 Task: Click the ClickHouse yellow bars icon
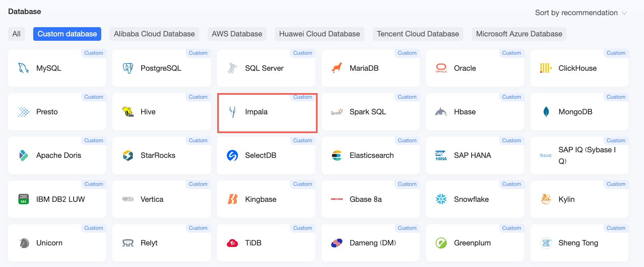(546, 68)
